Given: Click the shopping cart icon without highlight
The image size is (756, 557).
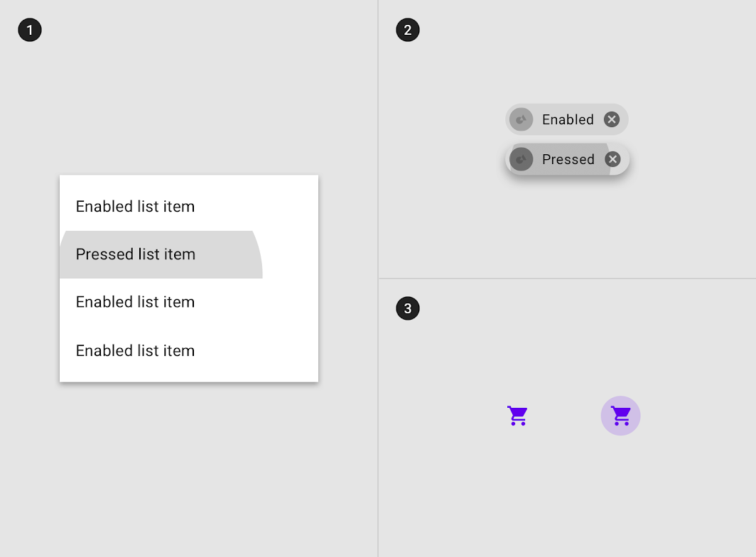Looking at the screenshot, I should (517, 416).
